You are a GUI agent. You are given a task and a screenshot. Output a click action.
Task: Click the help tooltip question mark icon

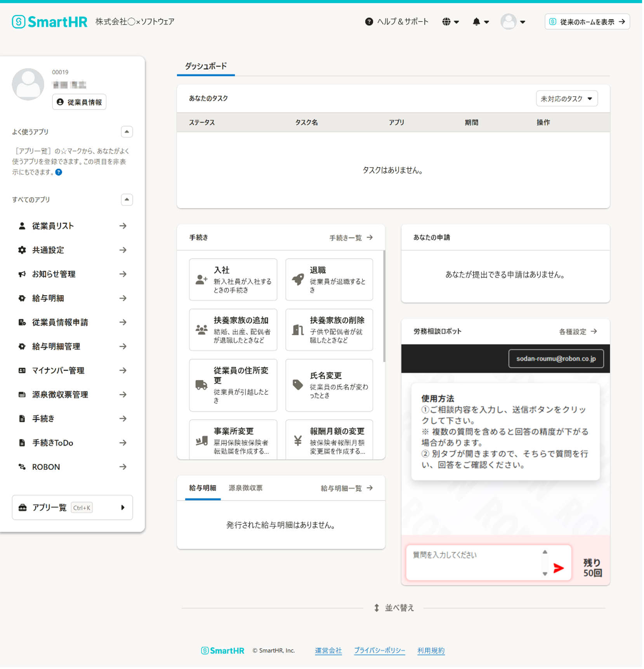[x=59, y=173]
